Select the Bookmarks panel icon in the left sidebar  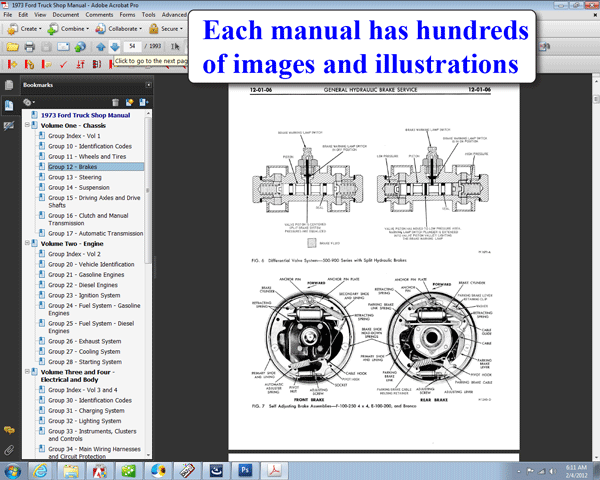point(9,105)
